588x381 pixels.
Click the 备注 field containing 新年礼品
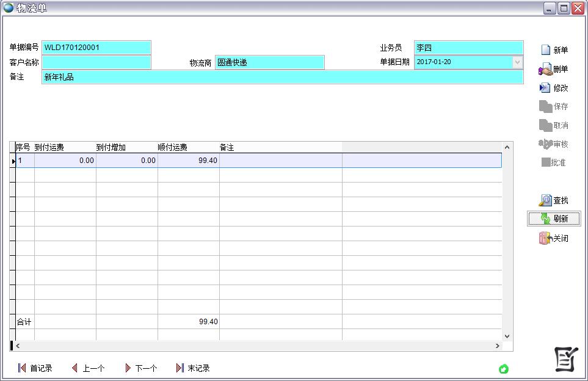pos(282,77)
